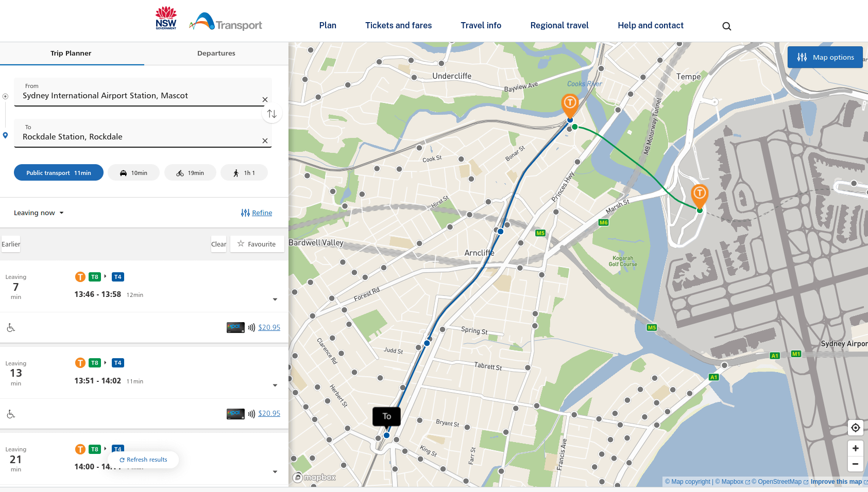
Task: Click the NSW Government logo
Action: 166,19
